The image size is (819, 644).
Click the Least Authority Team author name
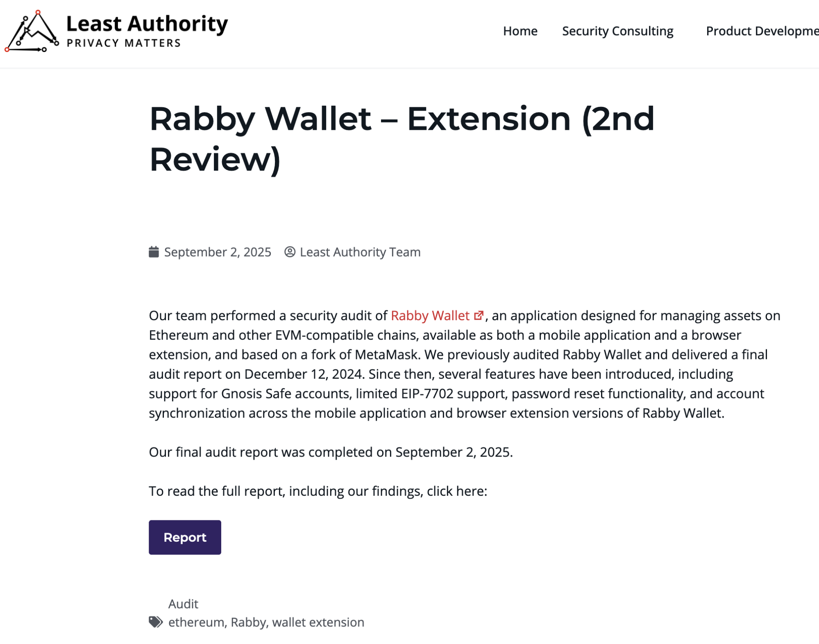click(x=360, y=252)
